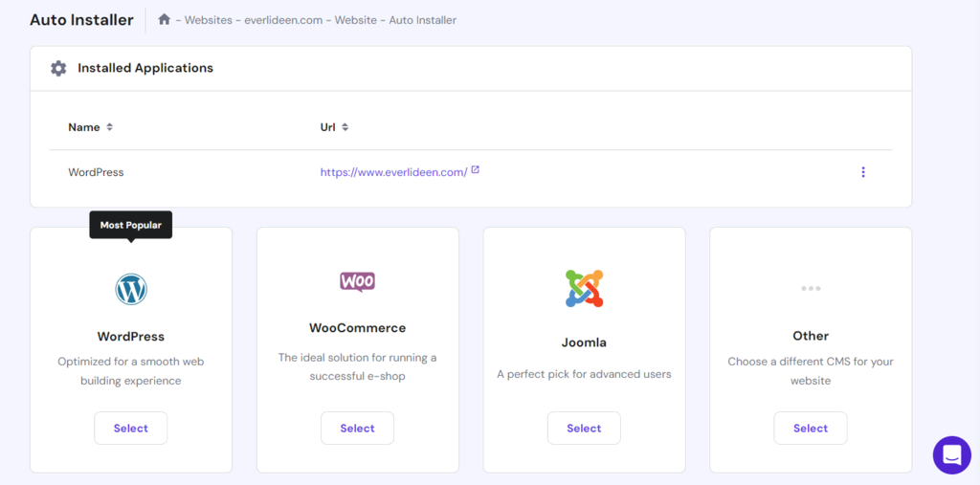Open the live chat bubble
Image resolution: width=980 pixels, height=485 pixels.
[x=952, y=455]
